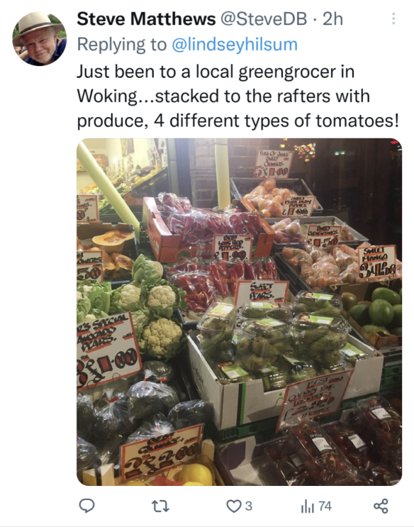Open the Steve Matthews display name
Viewport: 414px width, 532px height.
[x=146, y=18]
